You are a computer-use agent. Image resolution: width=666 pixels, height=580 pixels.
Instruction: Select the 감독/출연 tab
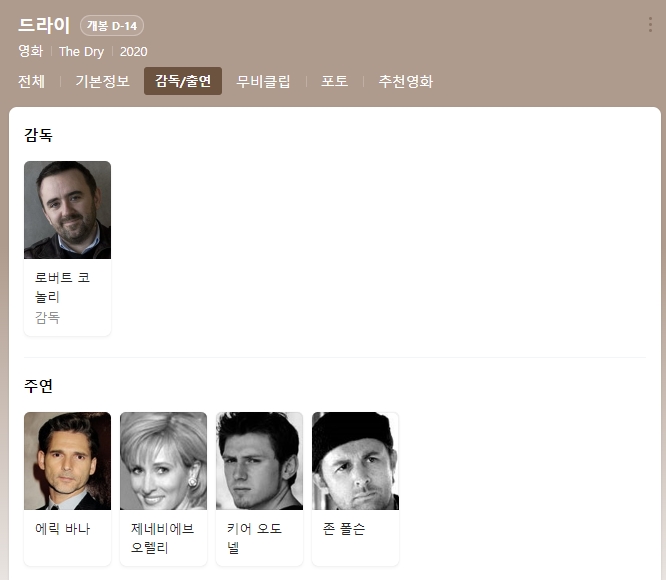point(183,81)
